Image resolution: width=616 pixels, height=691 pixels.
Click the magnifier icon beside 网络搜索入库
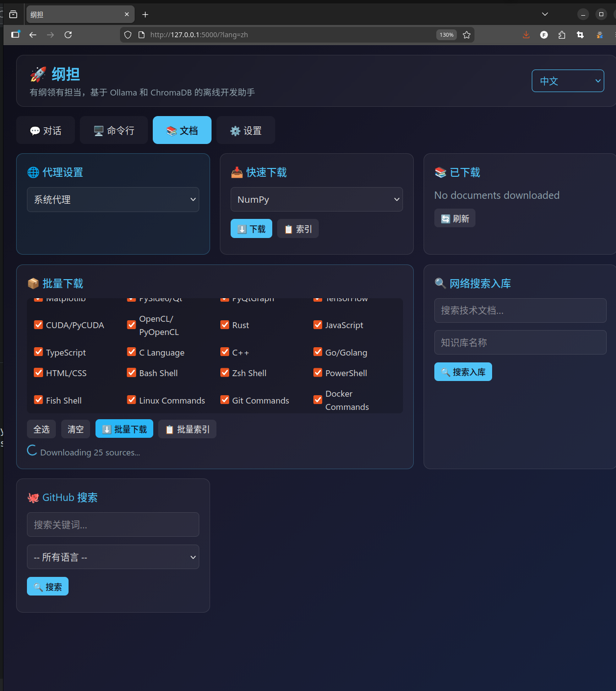click(x=440, y=283)
